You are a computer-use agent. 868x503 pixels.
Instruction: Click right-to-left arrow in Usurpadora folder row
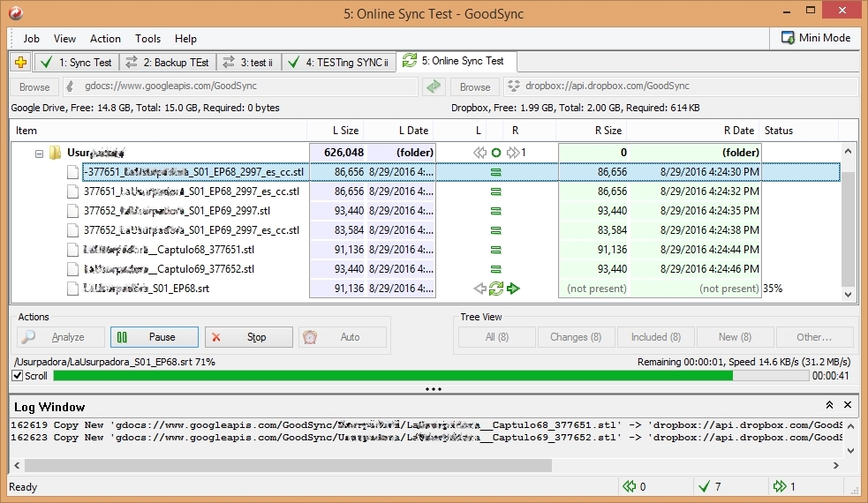pos(479,152)
